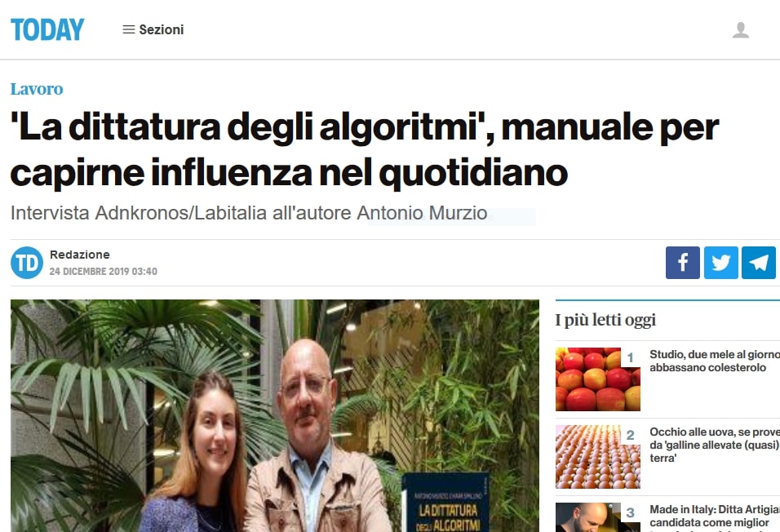Share article via Telegram icon
The image size is (780, 532).
(x=759, y=262)
